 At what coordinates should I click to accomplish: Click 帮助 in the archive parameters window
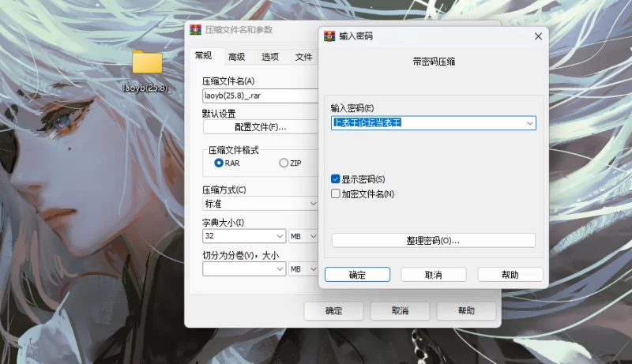pos(466,310)
